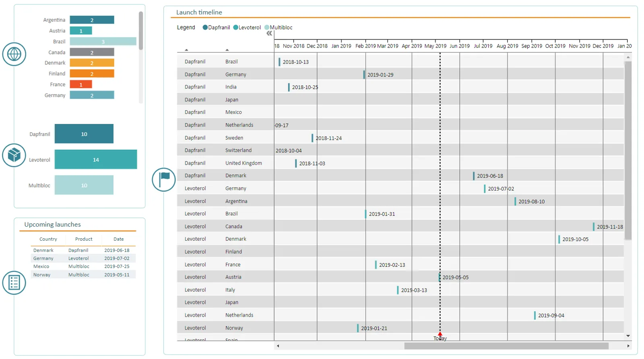Click the country chart's vertical scrollbar
Image resolution: width=644 pixels, height=359 pixels.
click(141, 31)
